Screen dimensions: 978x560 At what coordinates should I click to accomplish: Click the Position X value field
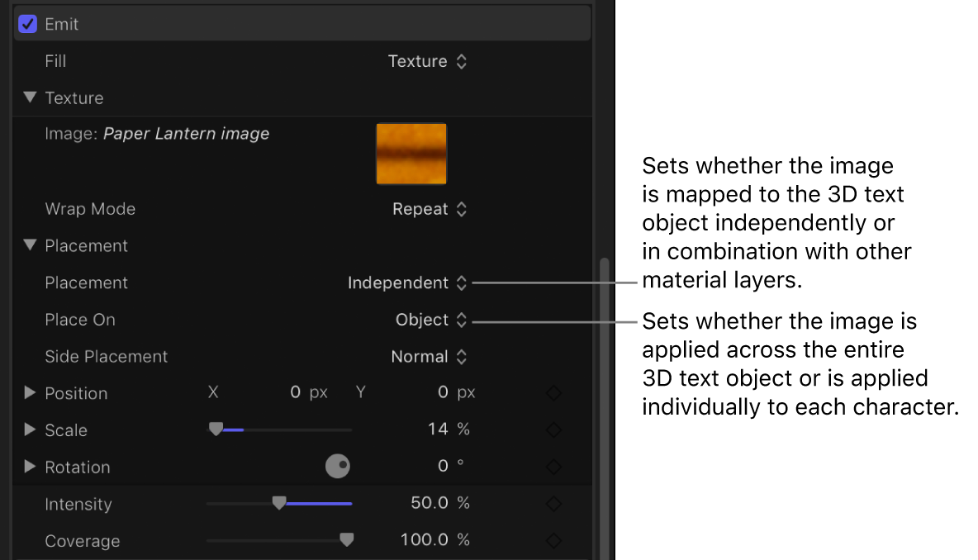click(295, 393)
